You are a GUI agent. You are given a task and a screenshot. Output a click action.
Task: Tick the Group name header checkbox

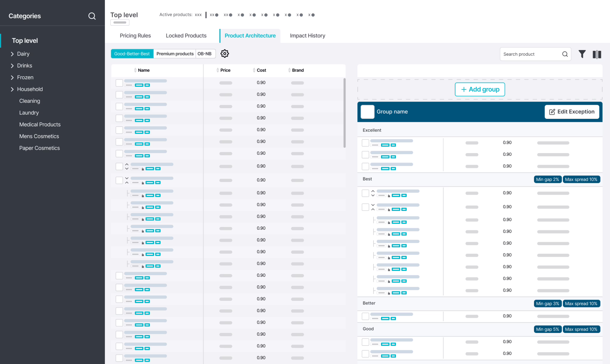coord(367,112)
